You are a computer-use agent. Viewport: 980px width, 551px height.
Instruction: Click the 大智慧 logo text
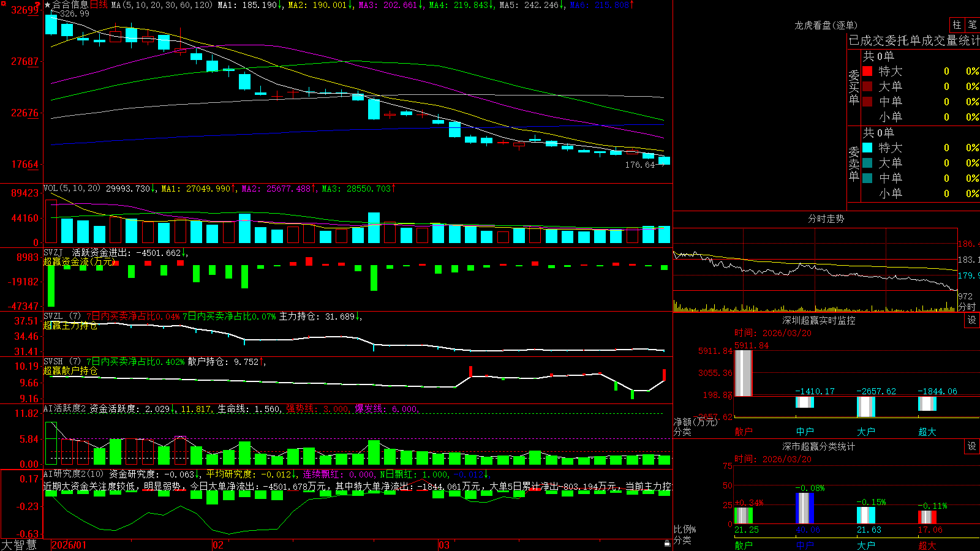pos(19,545)
